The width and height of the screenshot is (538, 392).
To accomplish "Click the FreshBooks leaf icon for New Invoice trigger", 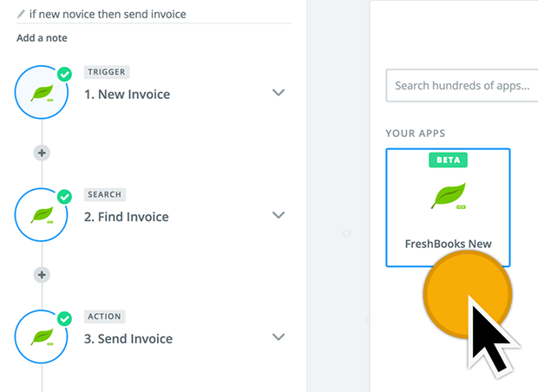I will coord(42,93).
